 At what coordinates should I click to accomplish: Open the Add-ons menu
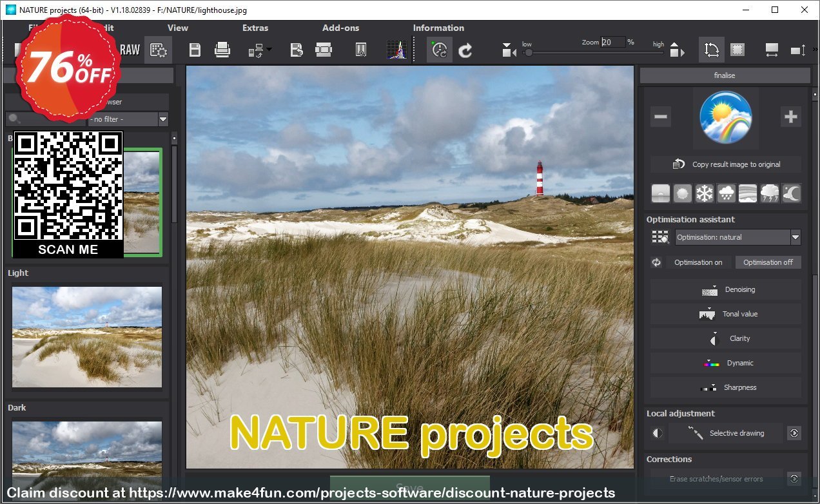(341, 28)
